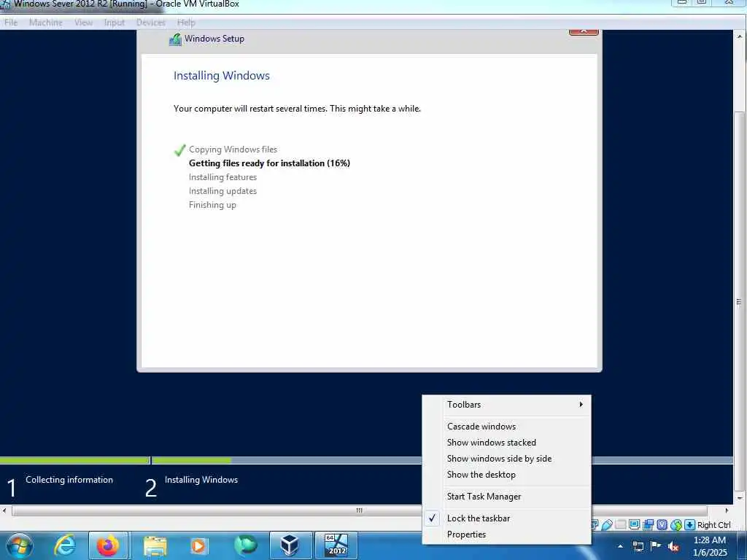Open VirtualBox View menu

[83, 23]
